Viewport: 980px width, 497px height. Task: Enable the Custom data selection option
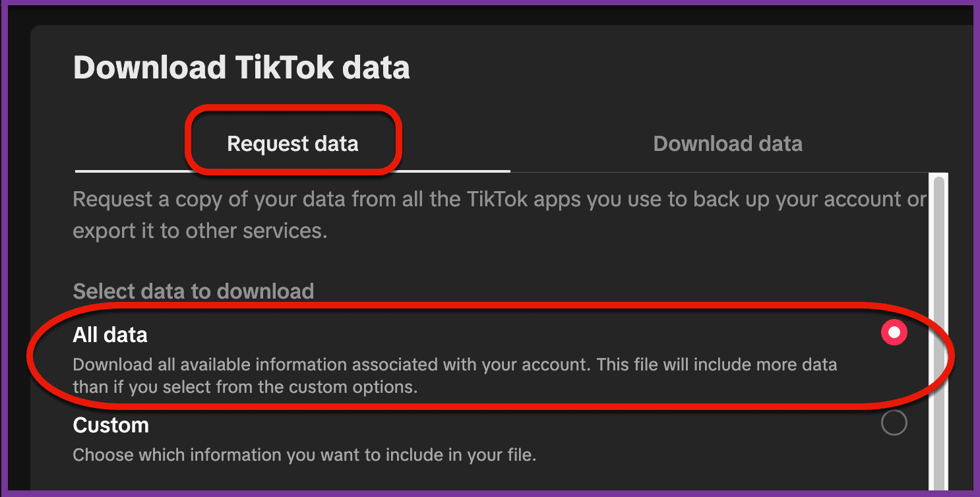click(x=894, y=424)
